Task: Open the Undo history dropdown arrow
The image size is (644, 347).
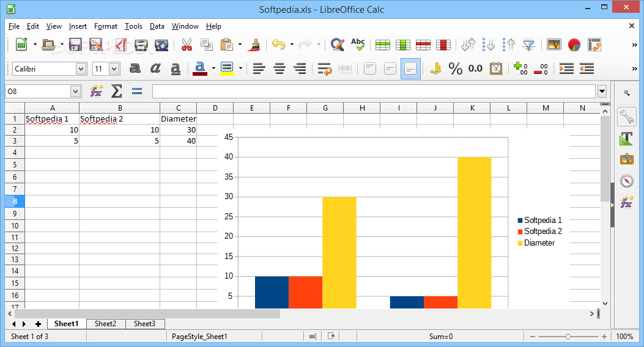Action: coord(292,45)
